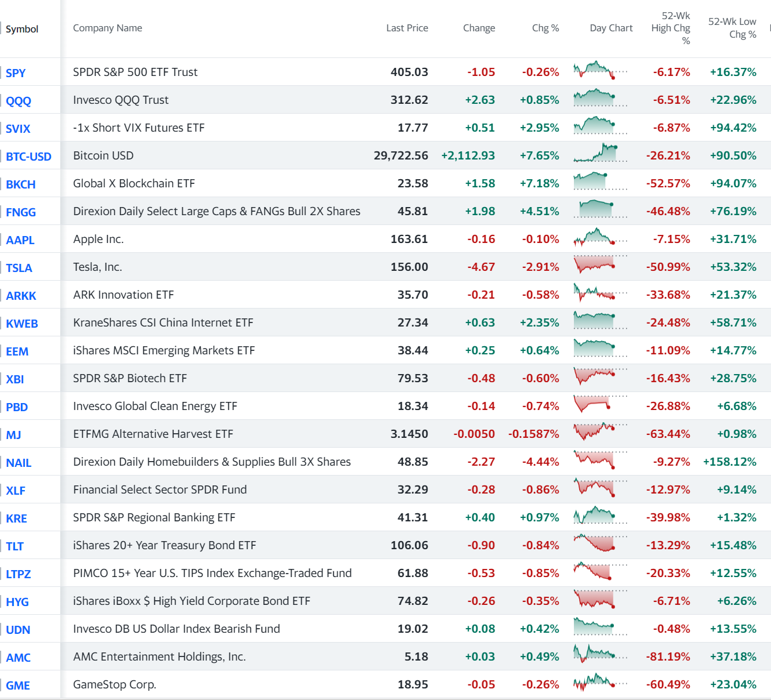Open the TSLA ticker page
This screenshot has width=771, height=700.
pyautogui.click(x=19, y=267)
